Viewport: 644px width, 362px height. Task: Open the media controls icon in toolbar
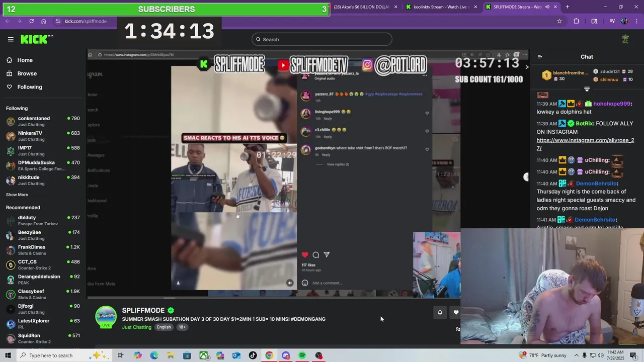612,21
